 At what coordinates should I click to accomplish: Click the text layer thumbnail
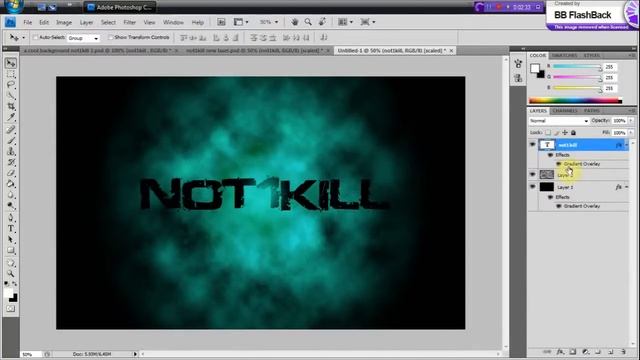click(x=547, y=145)
